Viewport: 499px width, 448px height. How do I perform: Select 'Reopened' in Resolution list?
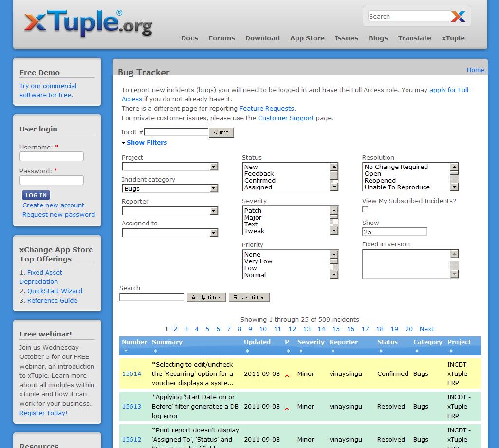click(x=380, y=180)
